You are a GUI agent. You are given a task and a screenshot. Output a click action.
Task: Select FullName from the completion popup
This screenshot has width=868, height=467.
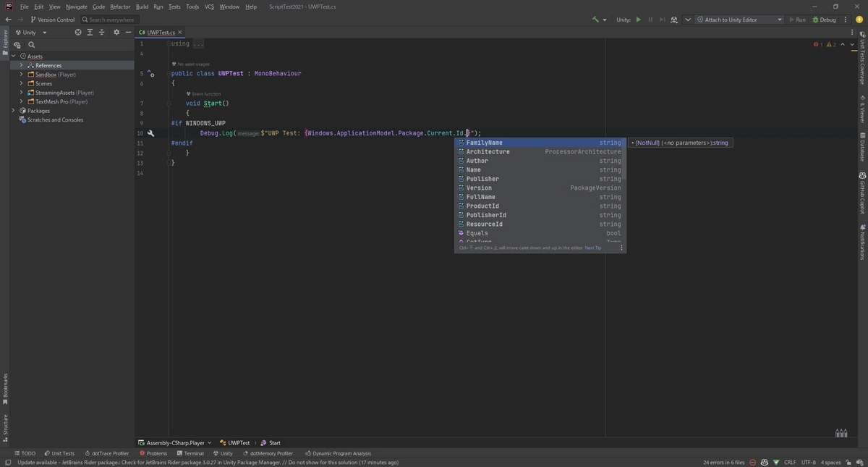tap(480, 197)
